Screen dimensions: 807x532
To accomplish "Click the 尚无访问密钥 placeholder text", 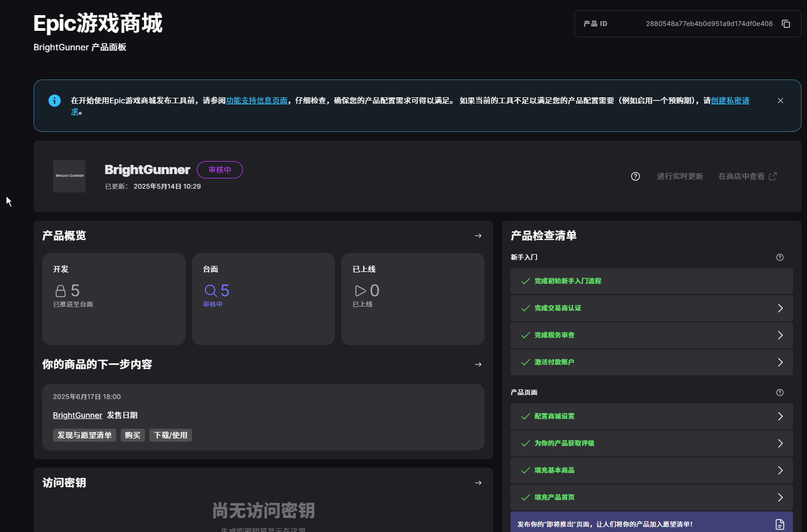I will [263, 510].
